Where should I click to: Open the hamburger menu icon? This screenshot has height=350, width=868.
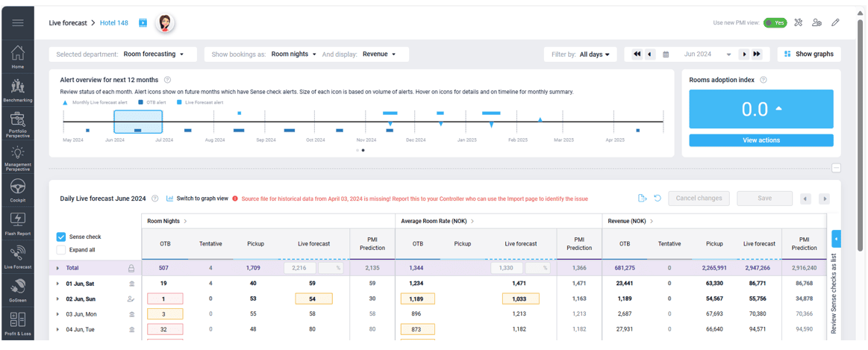click(17, 22)
